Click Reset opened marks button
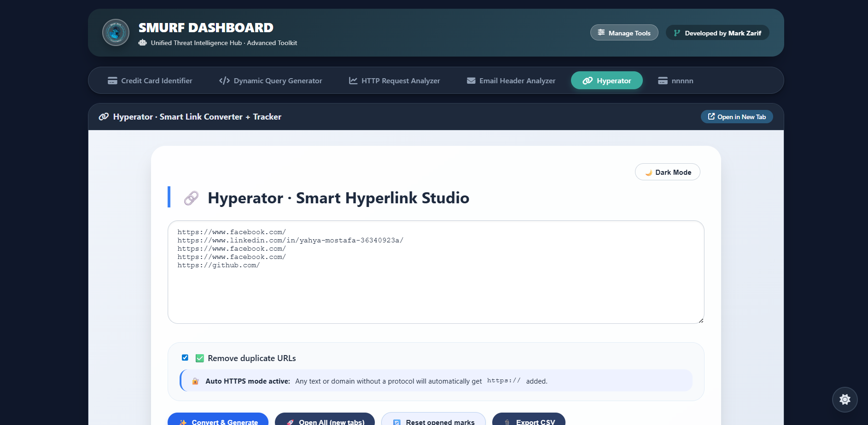The height and width of the screenshot is (425, 868). point(433,419)
